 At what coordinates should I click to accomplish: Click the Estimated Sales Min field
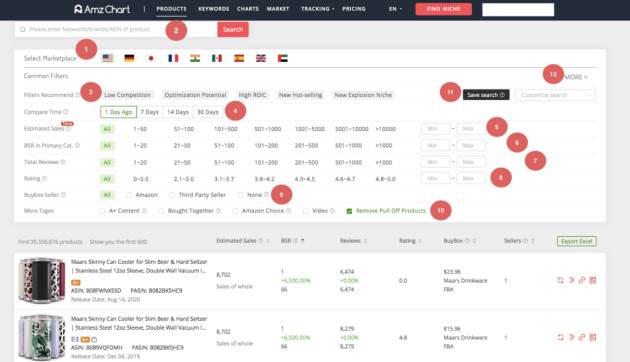pyautogui.click(x=435, y=129)
